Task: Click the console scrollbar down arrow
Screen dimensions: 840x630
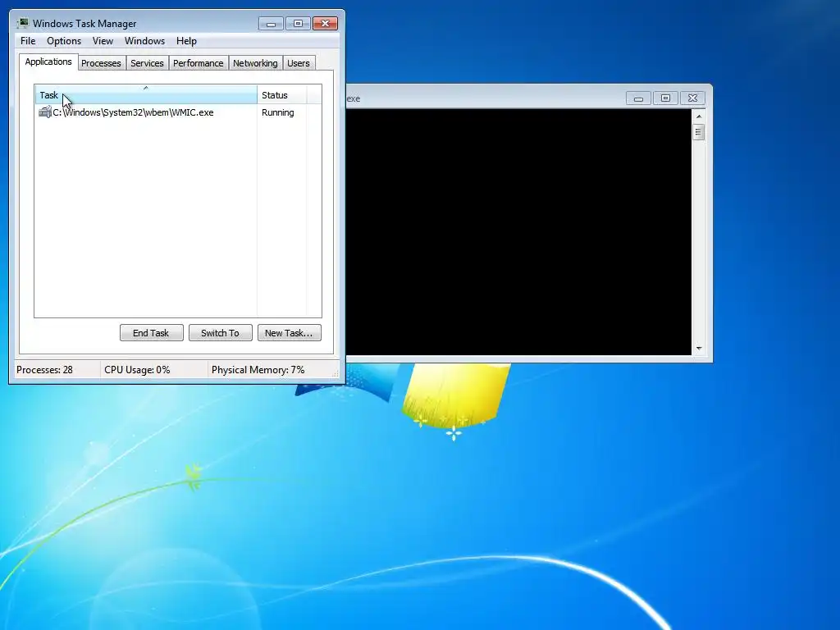Action: pos(699,348)
